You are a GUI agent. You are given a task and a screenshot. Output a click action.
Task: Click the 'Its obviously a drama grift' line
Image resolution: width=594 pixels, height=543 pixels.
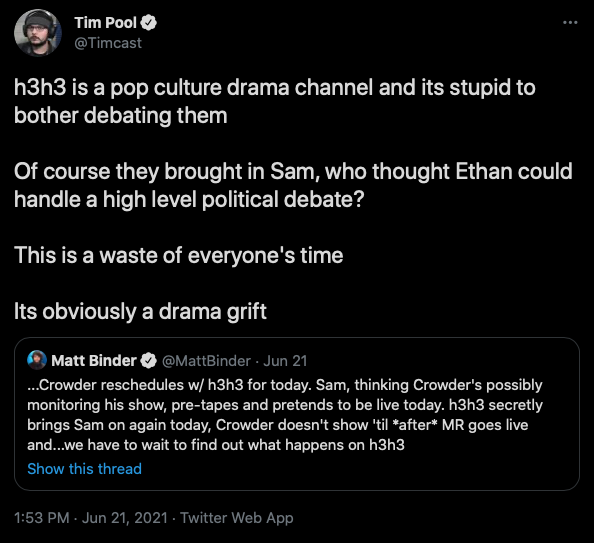140,311
